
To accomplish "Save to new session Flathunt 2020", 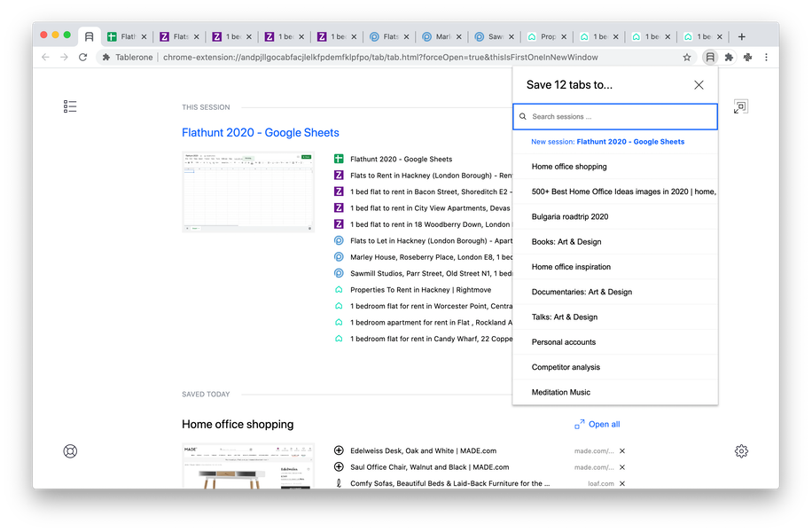I will (607, 142).
